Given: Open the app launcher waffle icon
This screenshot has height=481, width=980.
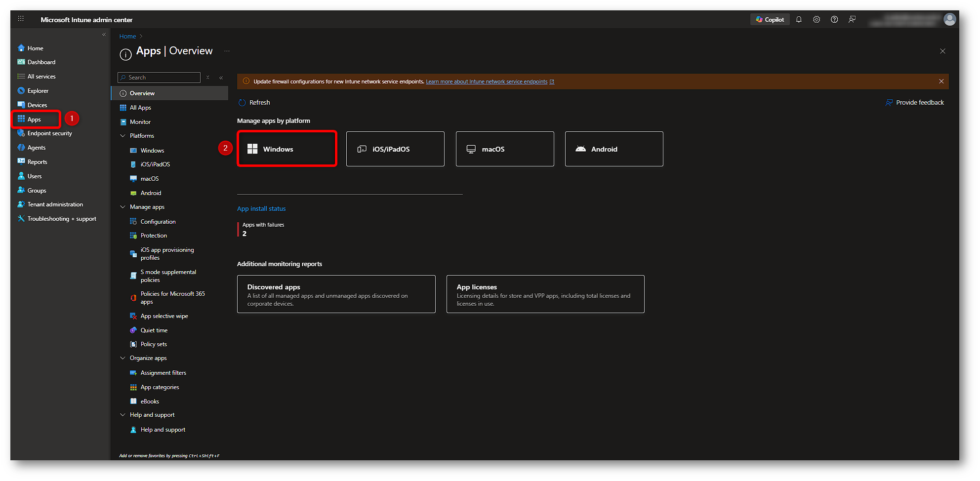Looking at the screenshot, I should coord(21,19).
